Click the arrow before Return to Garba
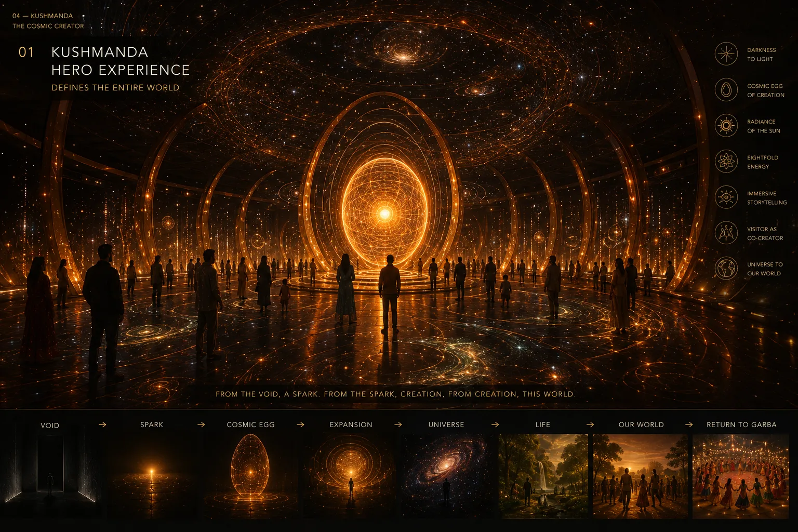The image size is (798, 532). (x=689, y=424)
